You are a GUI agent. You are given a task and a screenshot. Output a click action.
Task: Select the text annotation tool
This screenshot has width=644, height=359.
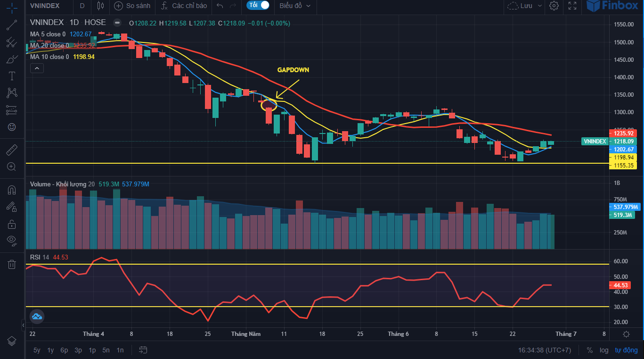coord(12,76)
